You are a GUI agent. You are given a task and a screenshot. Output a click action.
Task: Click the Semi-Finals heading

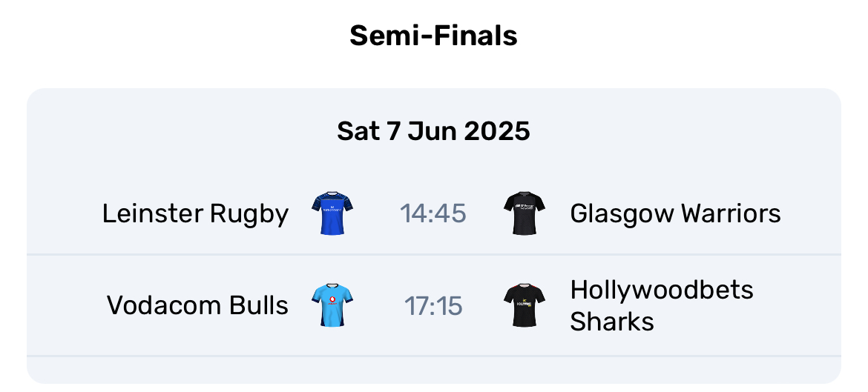coord(433,36)
